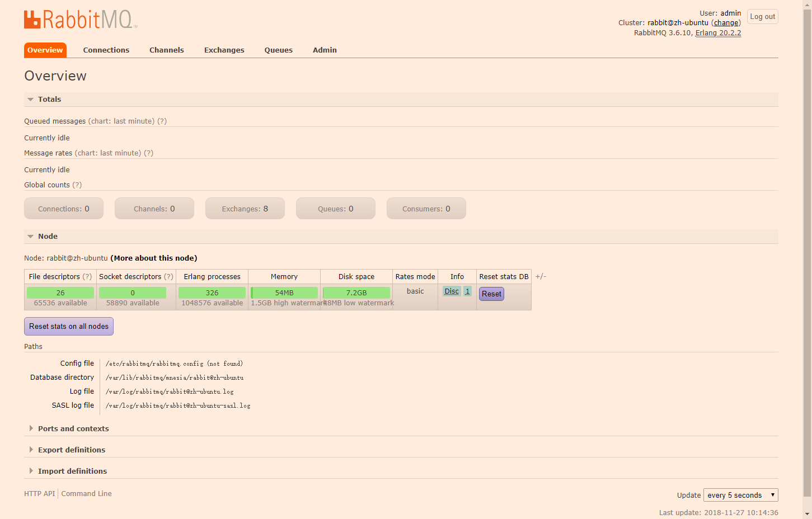
Task: Log out of admin session
Action: tap(763, 17)
